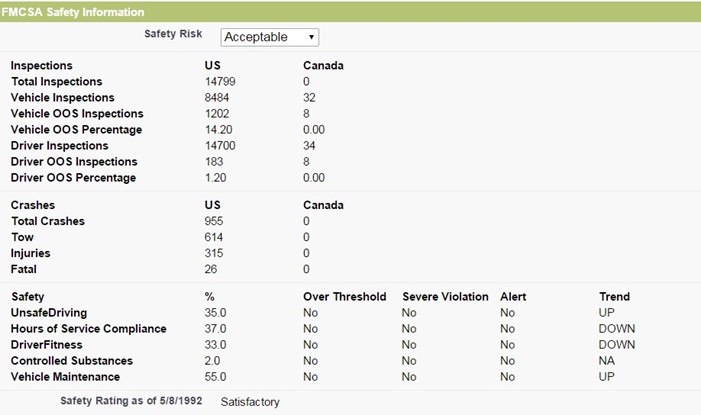Click the Severe Violation column header

(x=445, y=297)
